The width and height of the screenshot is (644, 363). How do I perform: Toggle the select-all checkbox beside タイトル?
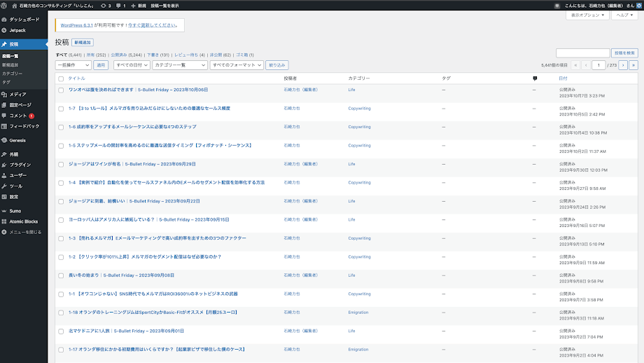click(x=61, y=78)
